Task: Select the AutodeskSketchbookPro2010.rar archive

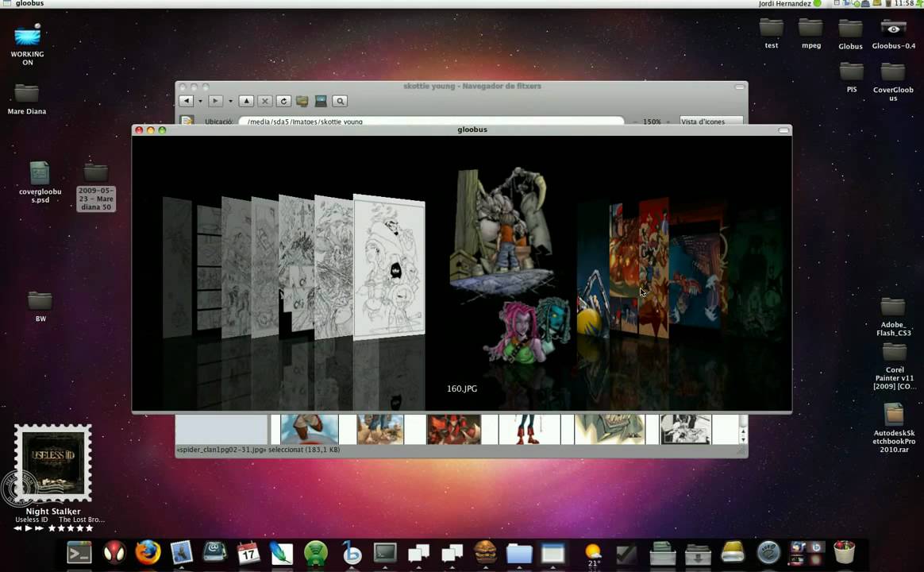Action: click(x=894, y=428)
